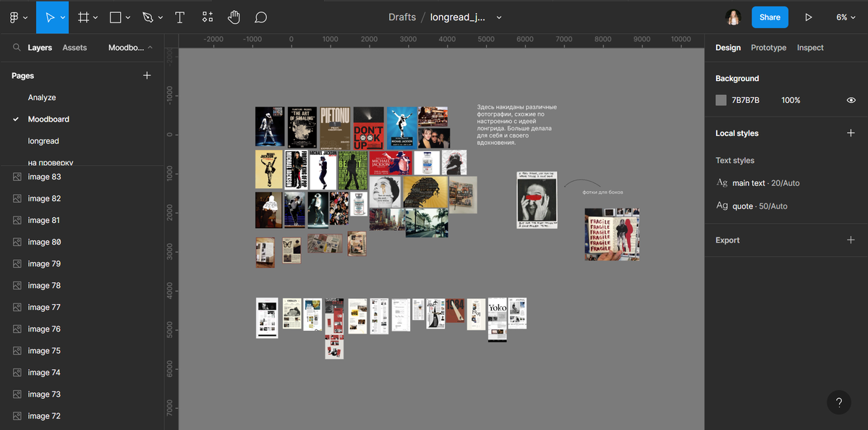
Task: Click the main text style Ag icon
Action: point(722,183)
